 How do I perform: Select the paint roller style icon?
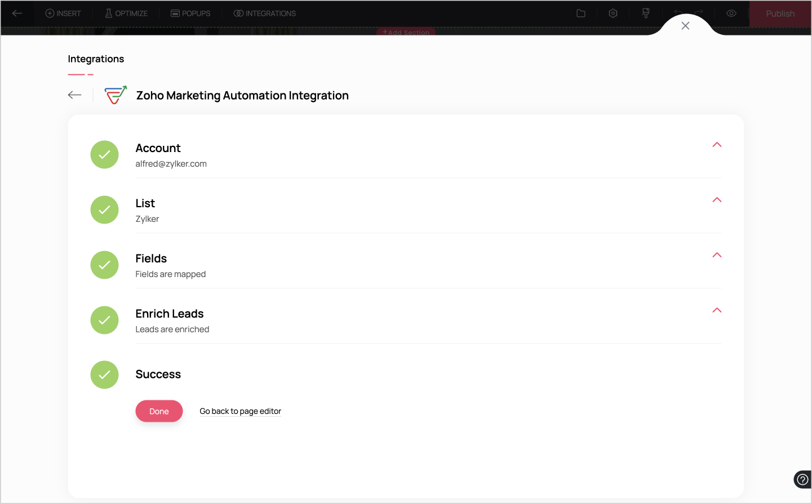point(646,14)
